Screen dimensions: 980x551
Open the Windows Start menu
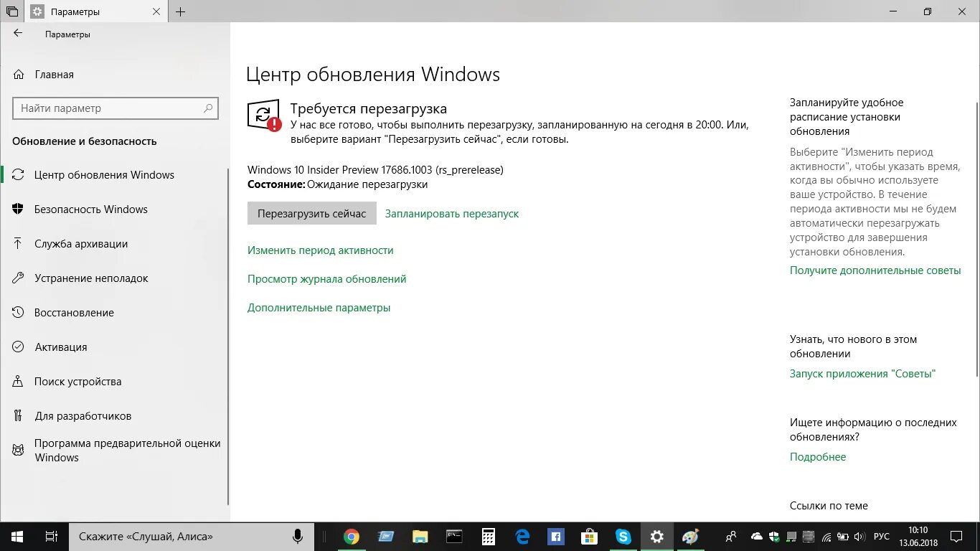[17, 537]
